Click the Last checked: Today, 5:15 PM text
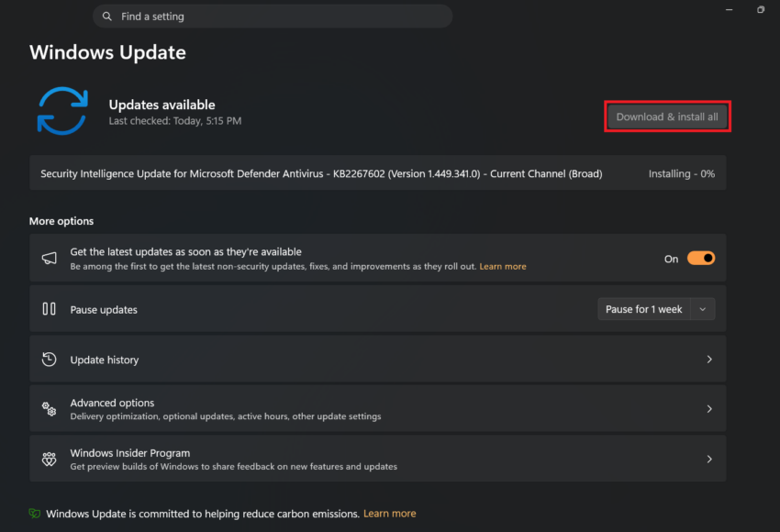The width and height of the screenshot is (780, 532). coord(175,121)
